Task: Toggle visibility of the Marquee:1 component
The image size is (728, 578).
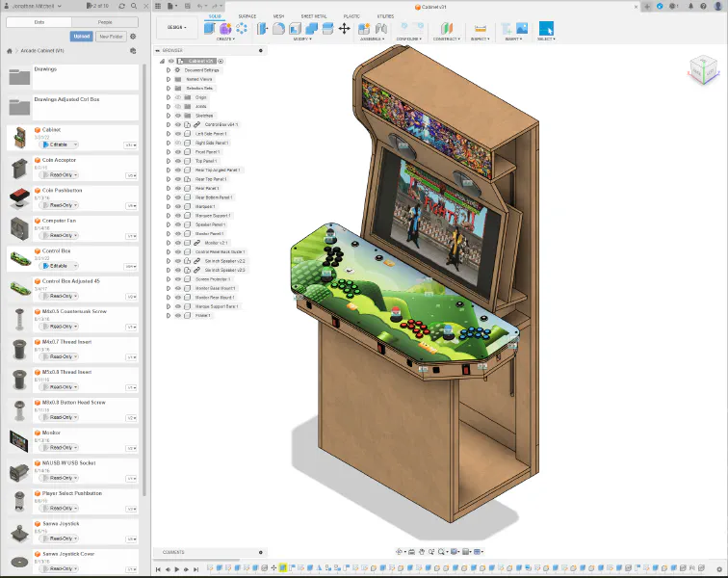Action: point(176,206)
